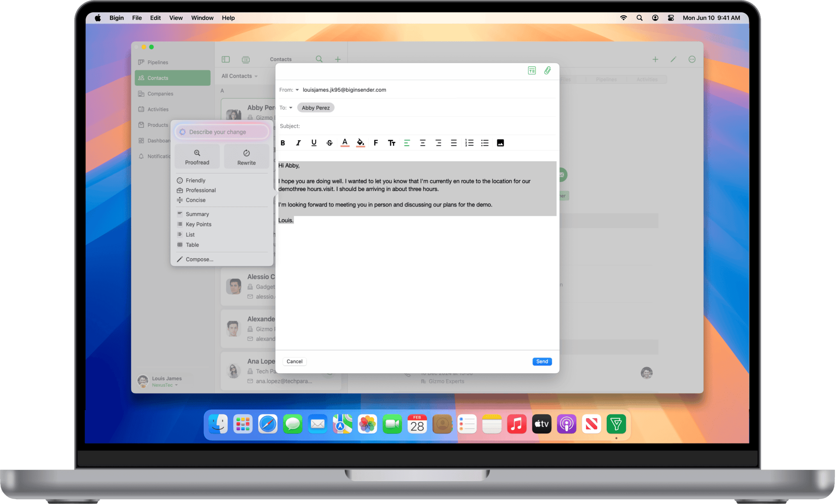Toggle bold formatting in email toolbar
The image size is (837, 504).
[283, 143]
